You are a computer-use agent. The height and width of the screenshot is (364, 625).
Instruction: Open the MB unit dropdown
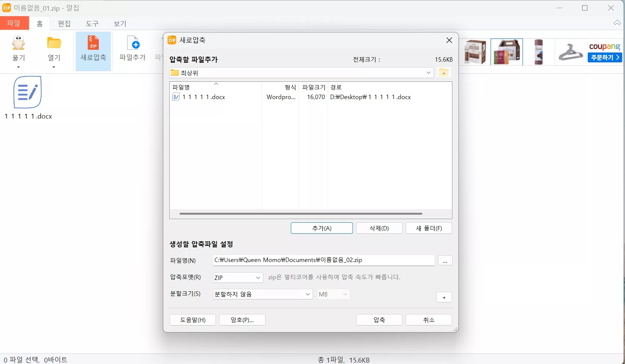pos(344,294)
